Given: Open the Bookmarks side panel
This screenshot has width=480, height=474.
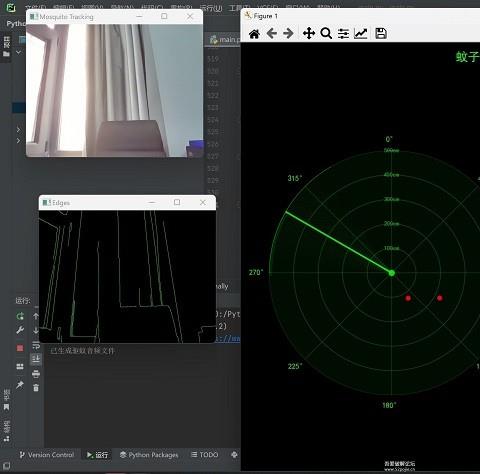Looking at the screenshot, I should click(6, 400).
